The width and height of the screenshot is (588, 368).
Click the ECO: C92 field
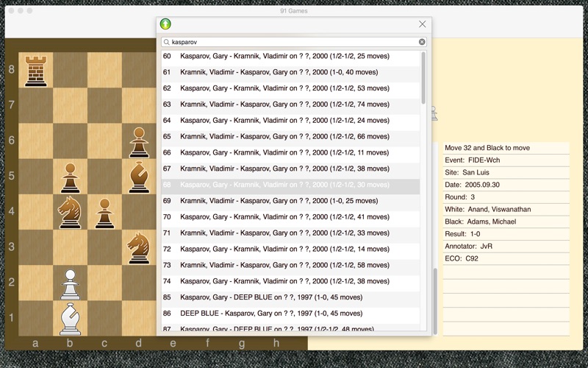pyautogui.click(x=506, y=259)
